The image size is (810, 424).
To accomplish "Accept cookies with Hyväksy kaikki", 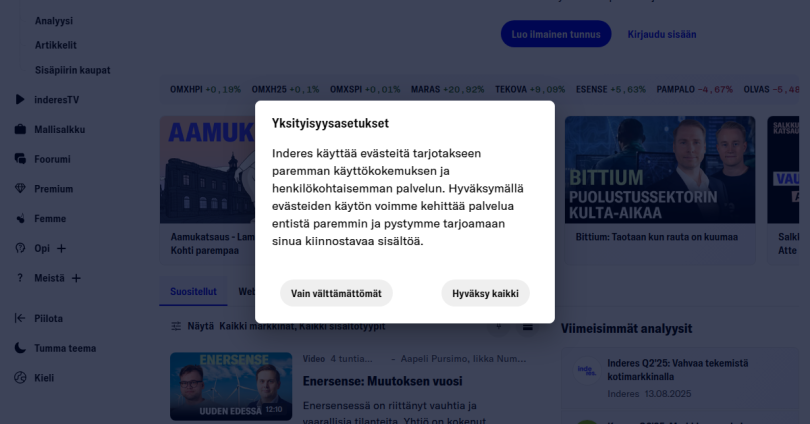I will [x=485, y=293].
